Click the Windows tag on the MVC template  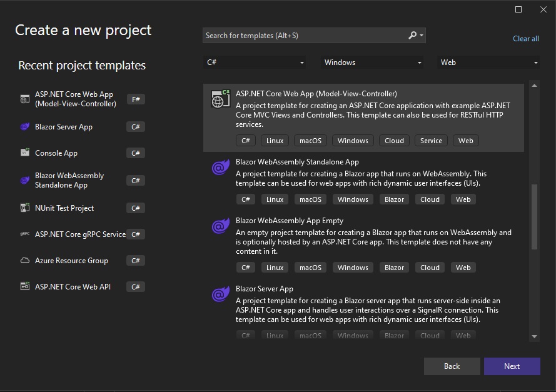353,140
